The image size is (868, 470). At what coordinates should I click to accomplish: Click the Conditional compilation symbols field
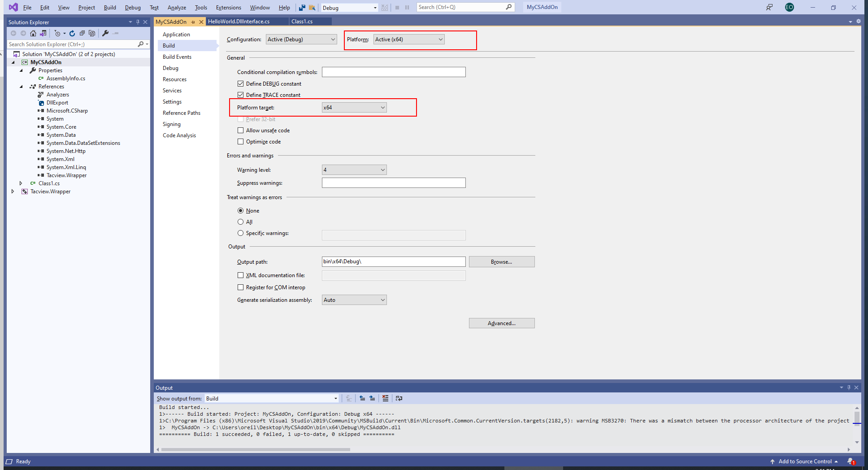tap(394, 72)
